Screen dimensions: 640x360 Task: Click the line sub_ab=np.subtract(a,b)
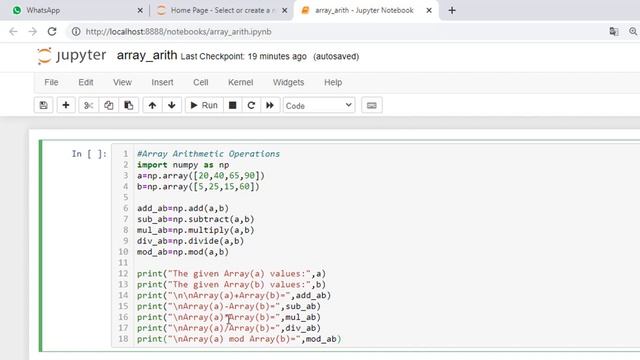click(196, 219)
